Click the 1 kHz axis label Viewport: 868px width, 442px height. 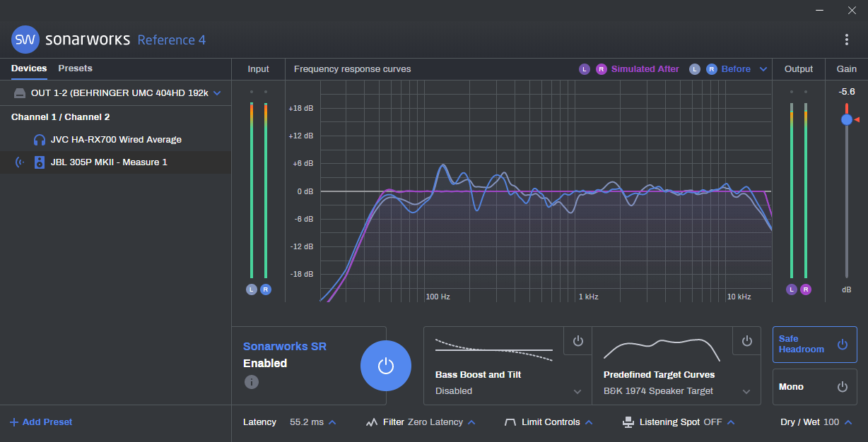[588, 297]
